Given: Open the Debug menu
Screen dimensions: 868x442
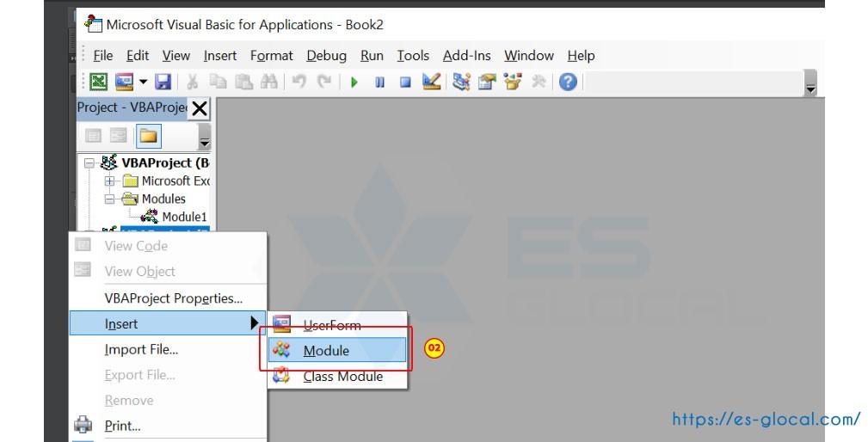Looking at the screenshot, I should (x=327, y=56).
